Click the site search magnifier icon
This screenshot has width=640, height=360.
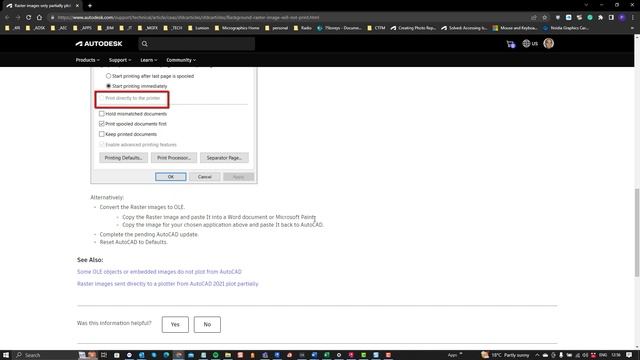144,44
